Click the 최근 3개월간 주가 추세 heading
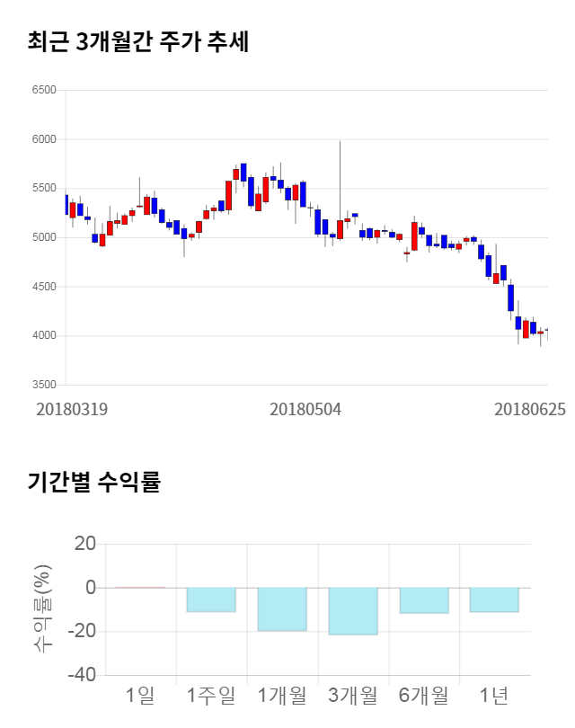The image size is (575, 728). pos(137,41)
